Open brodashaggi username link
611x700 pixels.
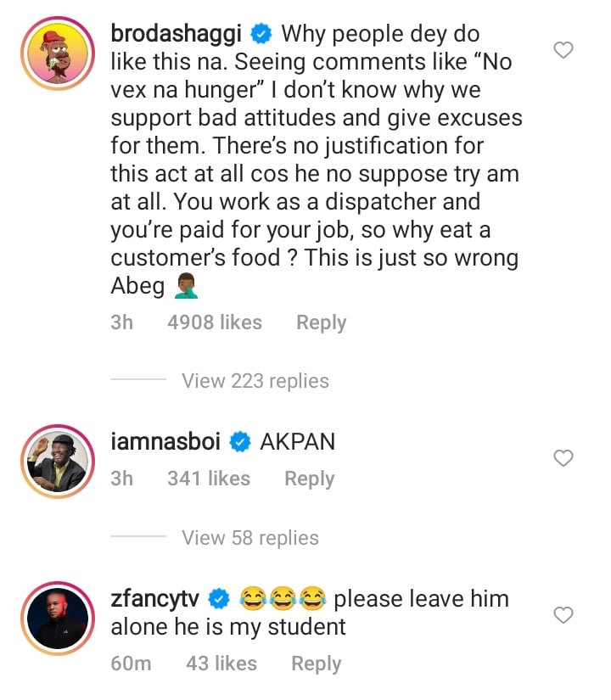click(x=176, y=34)
